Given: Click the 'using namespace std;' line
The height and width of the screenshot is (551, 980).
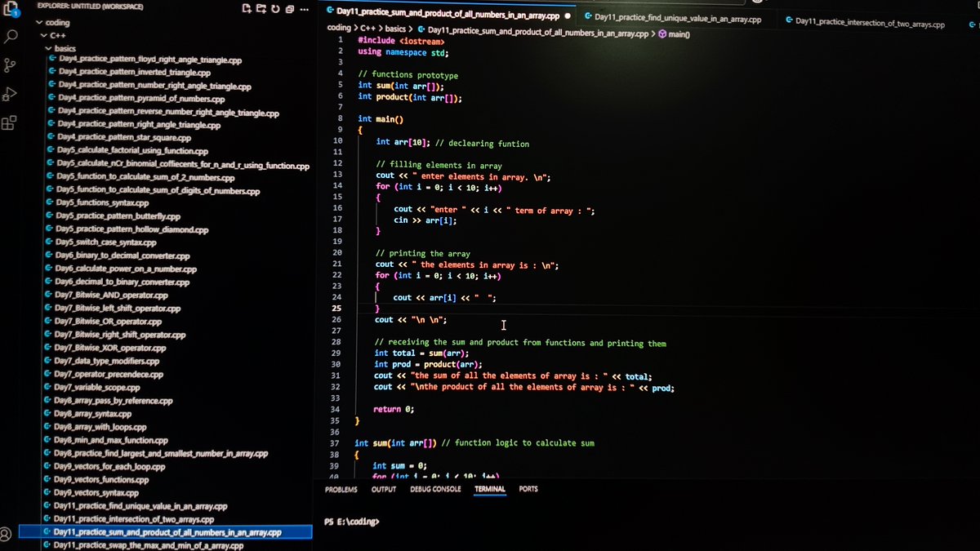Looking at the screenshot, I should pos(403,52).
